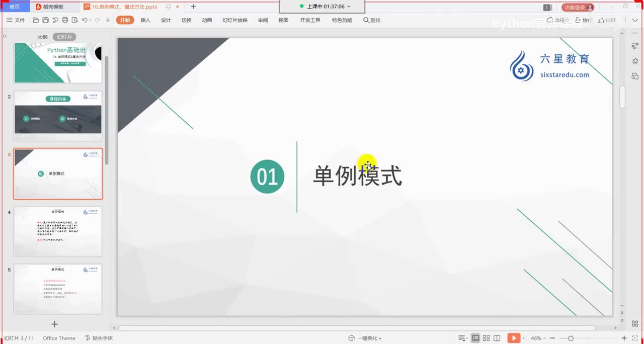Click the print icon in quick toolbar
644x344 pixels.
65,20
